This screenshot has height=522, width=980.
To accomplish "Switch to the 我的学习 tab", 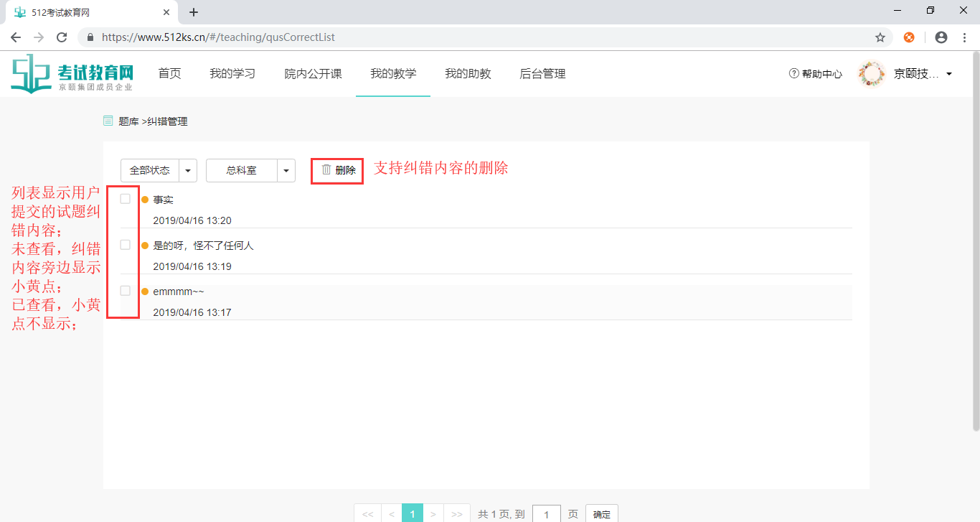I will point(232,73).
